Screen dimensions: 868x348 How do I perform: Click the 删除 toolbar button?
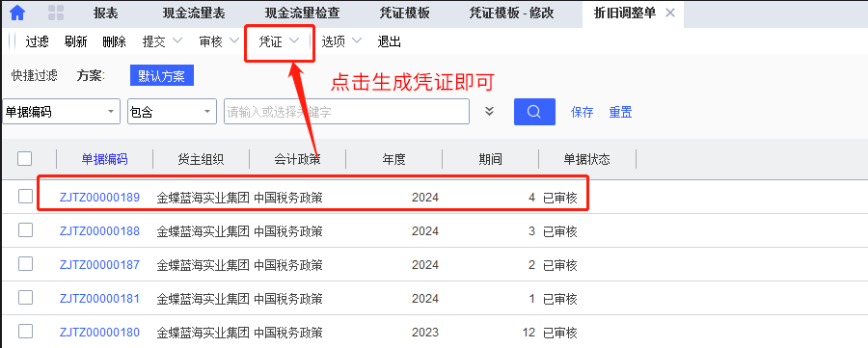[x=114, y=41]
